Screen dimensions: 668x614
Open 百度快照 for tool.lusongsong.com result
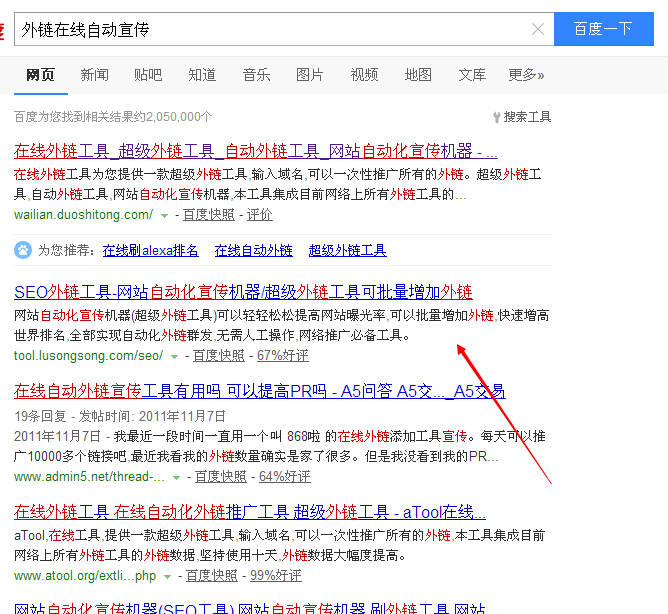pos(219,355)
